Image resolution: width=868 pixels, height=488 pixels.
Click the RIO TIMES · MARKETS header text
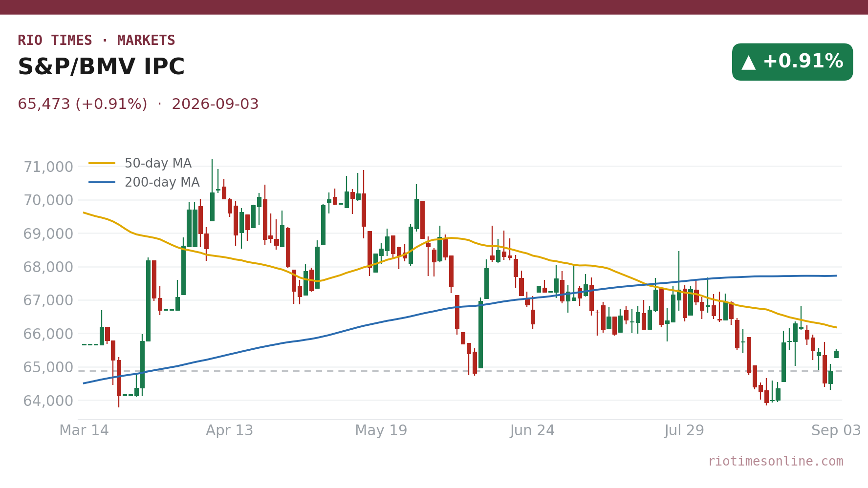pos(96,41)
